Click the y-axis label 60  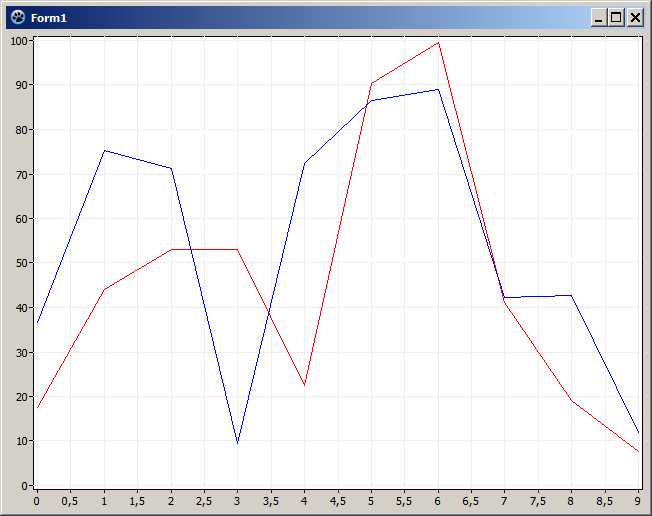pyautogui.click(x=21, y=219)
